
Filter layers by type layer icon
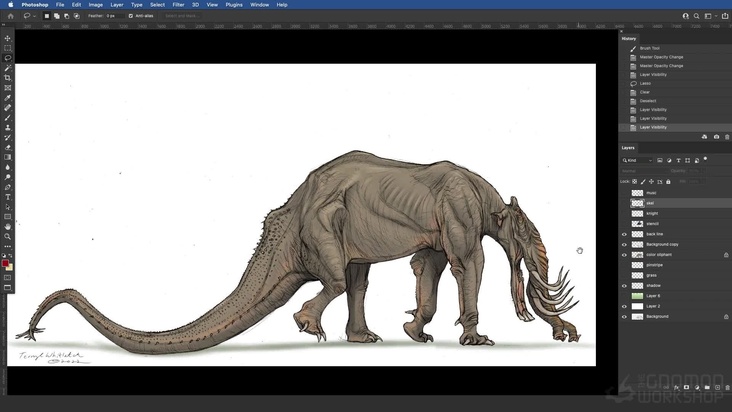[x=678, y=160]
